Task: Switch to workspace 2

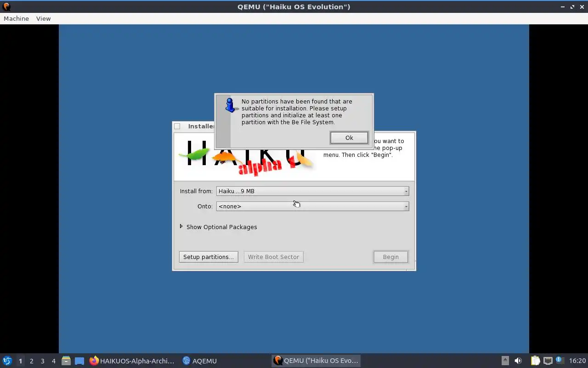Action: click(x=31, y=361)
